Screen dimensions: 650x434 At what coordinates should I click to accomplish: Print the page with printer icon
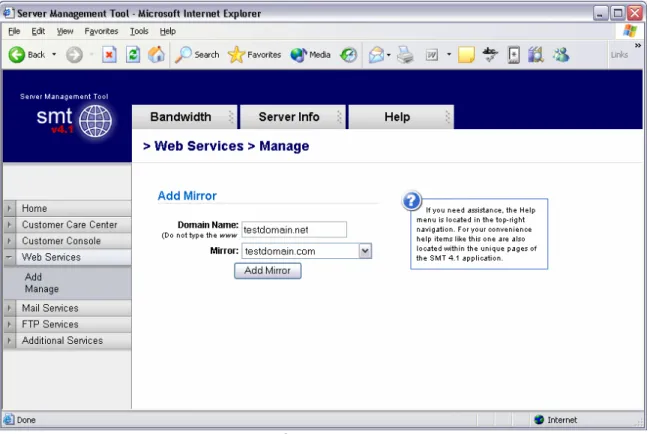click(405, 55)
